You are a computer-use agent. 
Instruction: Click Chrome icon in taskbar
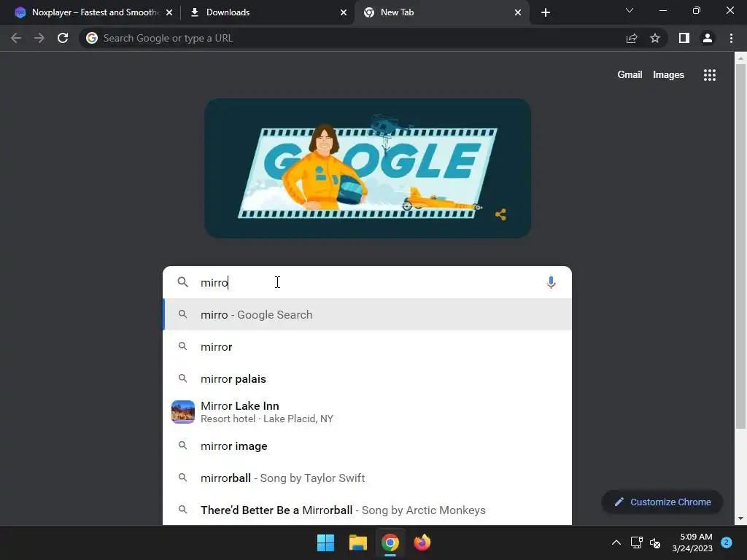point(390,542)
